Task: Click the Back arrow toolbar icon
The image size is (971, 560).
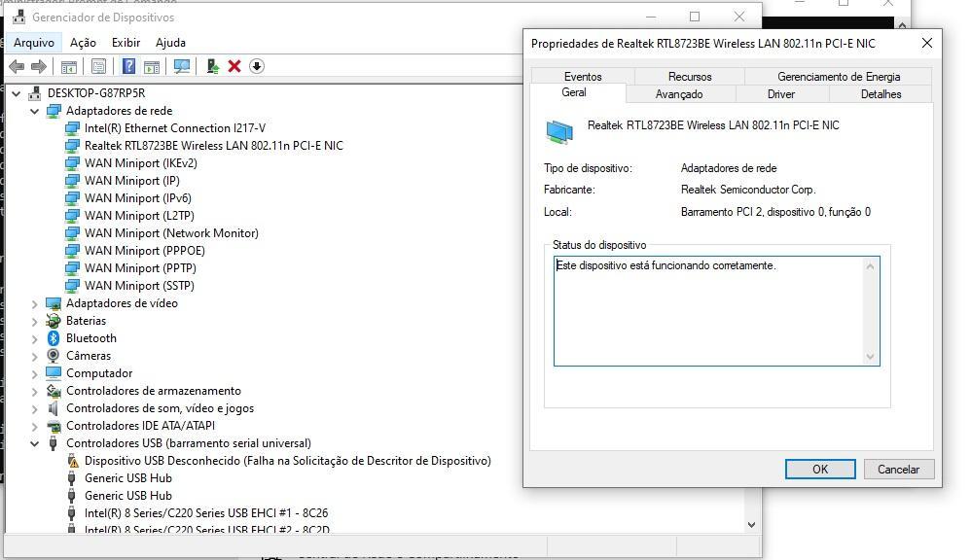Action: [x=17, y=66]
